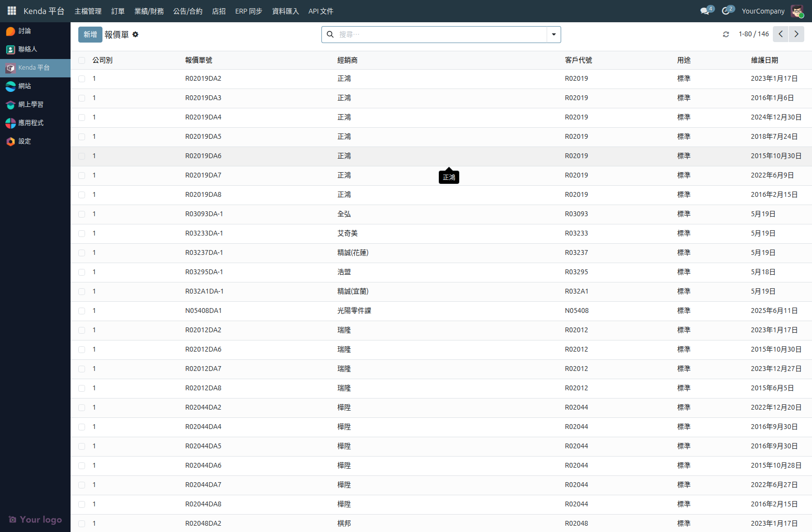This screenshot has height=532, width=812.
Task: Open quotation R02012DA8
Action: [x=203, y=388]
